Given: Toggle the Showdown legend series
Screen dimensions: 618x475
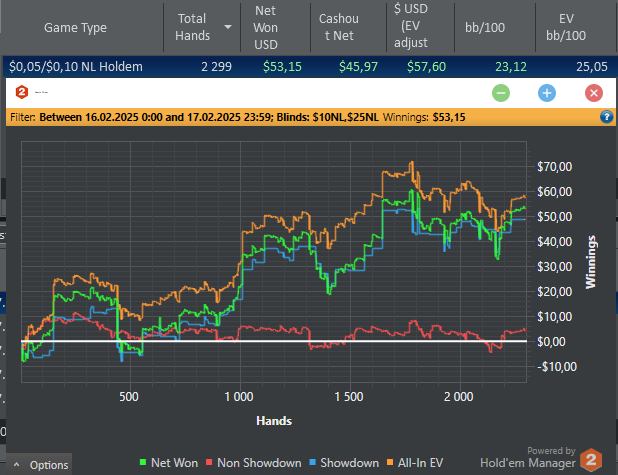Looking at the screenshot, I should coord(344,462).
